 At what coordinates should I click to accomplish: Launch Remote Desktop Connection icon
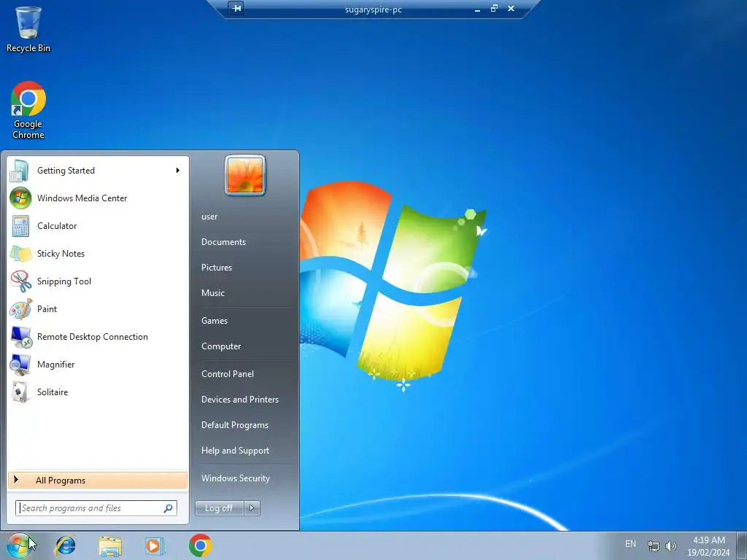point(20,337)
